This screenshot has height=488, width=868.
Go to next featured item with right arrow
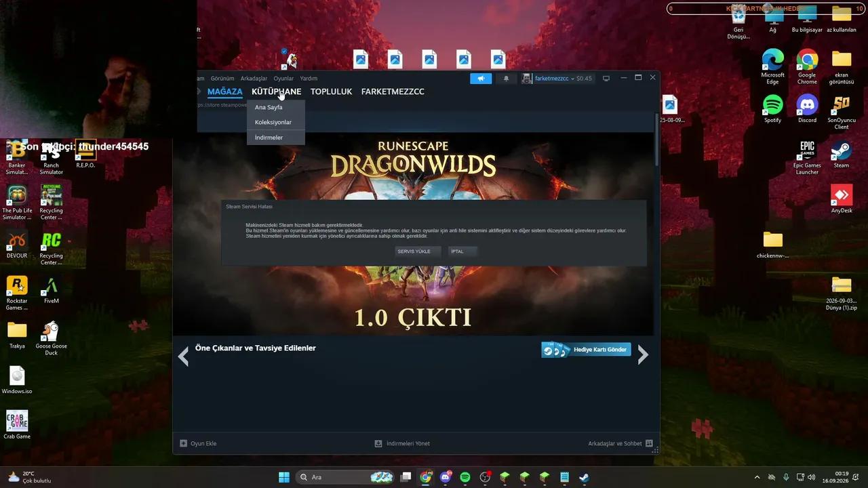coord(643,354)
